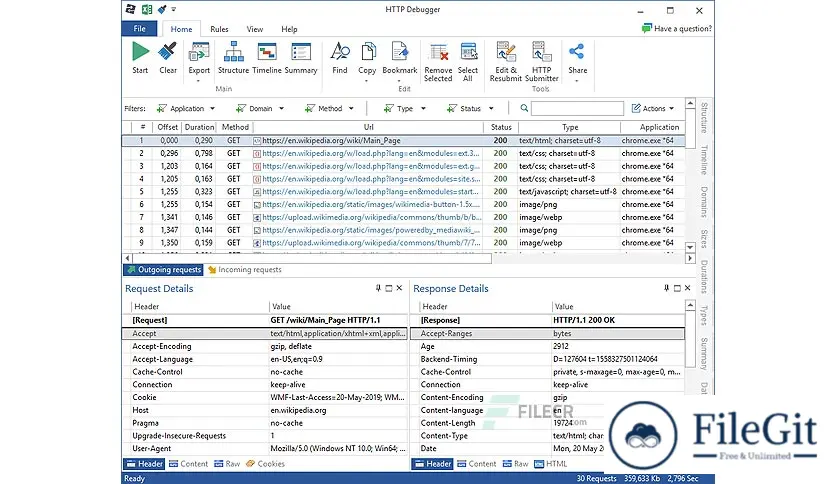The height and width of the screenshot is (484, 836).
Task: Click the request list horizontal scrollbar
Action: coord(312,258)
